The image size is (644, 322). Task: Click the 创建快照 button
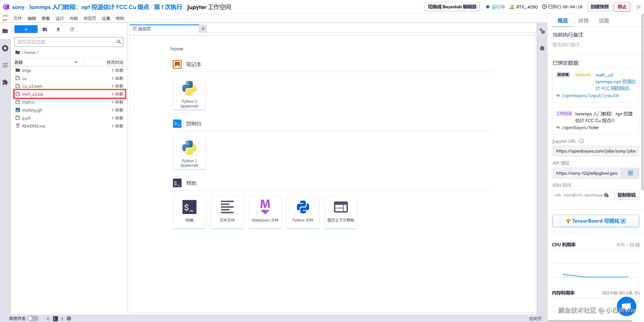click(599, 7)
